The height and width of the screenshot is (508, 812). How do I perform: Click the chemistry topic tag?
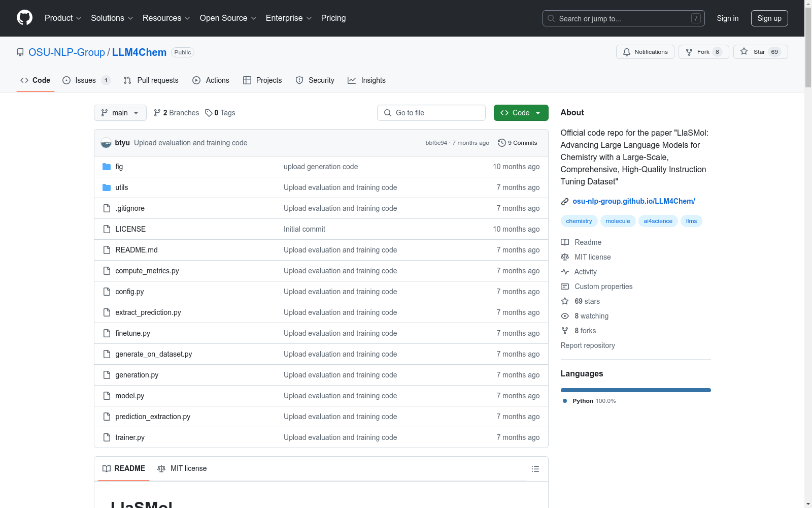pos(579,221)
